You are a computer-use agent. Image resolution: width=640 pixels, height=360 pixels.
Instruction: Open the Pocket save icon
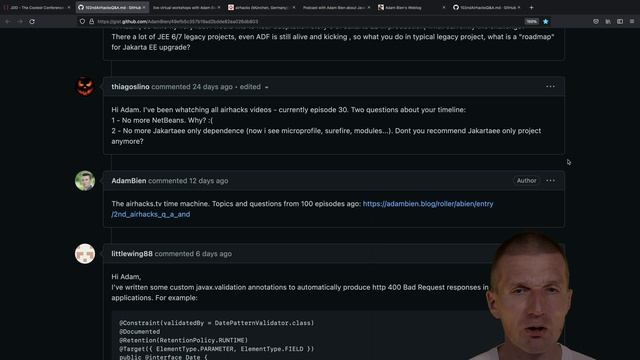[596, 21]
